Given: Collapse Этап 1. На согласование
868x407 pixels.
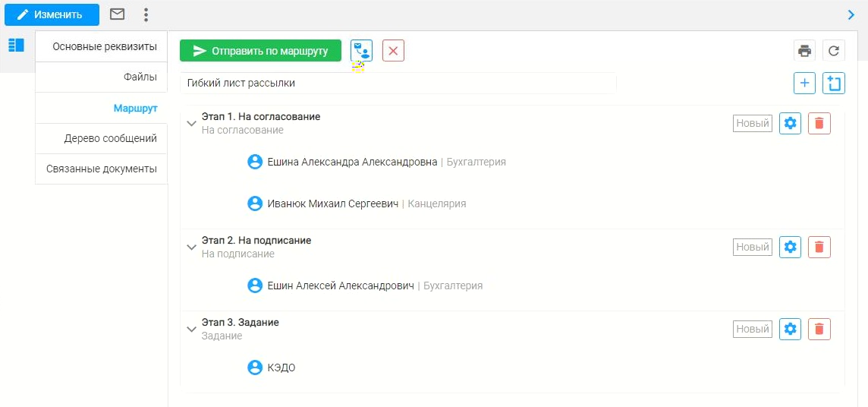Looking at the screenshot, I should [x=191, y=124].
